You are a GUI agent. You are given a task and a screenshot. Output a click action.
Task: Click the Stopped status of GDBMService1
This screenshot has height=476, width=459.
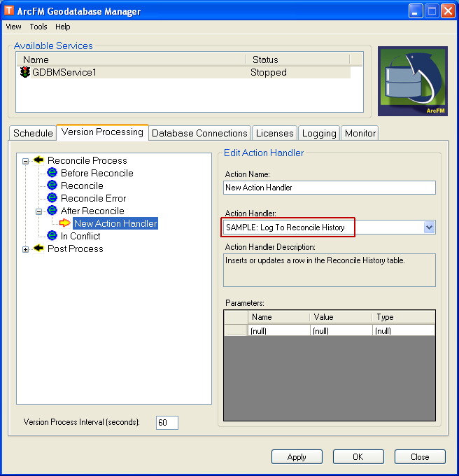click(x=269, y=72)
